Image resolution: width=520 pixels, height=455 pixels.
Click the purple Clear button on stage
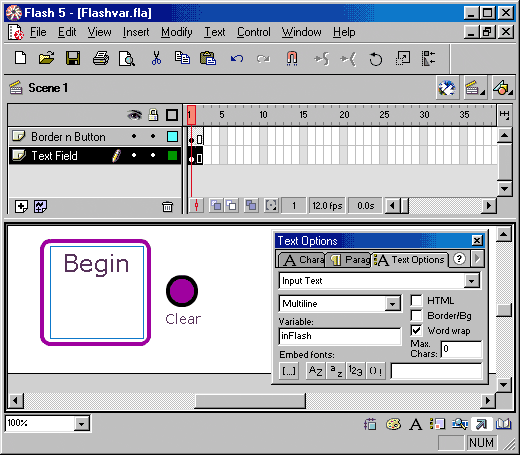[182, 291]
